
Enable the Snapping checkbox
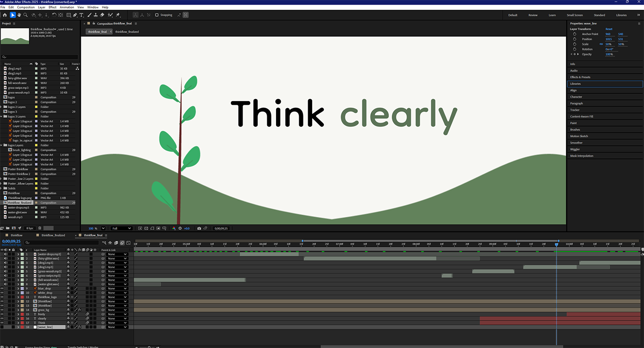pos(157,15)
